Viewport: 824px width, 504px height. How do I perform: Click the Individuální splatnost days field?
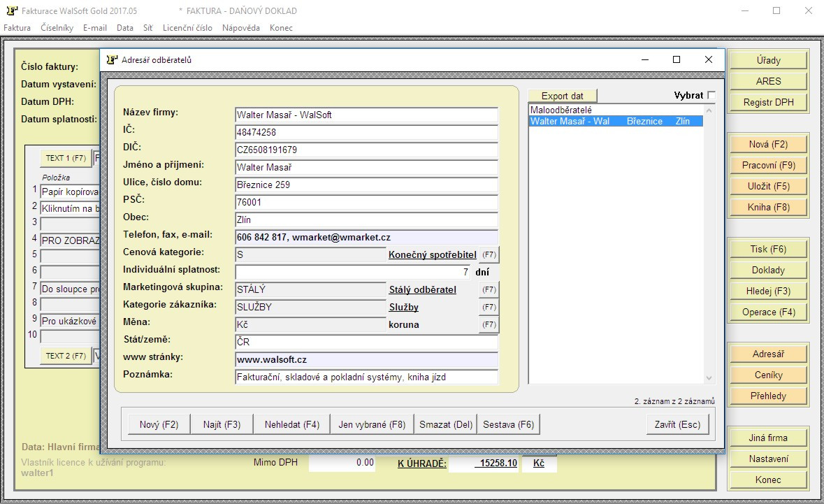point(353,272)
